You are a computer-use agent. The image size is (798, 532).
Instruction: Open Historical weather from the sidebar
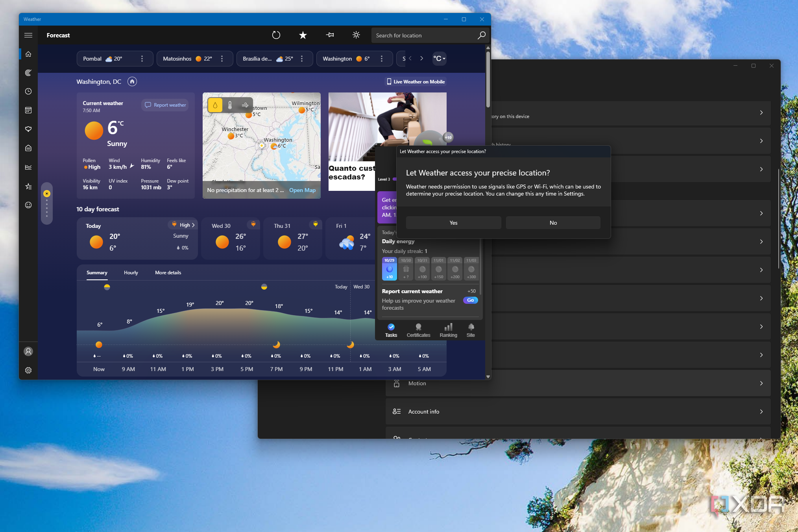[x=28, y=167]
